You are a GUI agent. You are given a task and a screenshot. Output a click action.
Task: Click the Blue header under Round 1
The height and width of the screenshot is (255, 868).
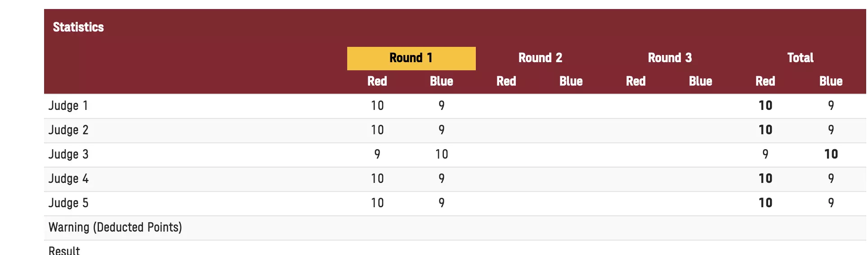[x=441, y=82]
